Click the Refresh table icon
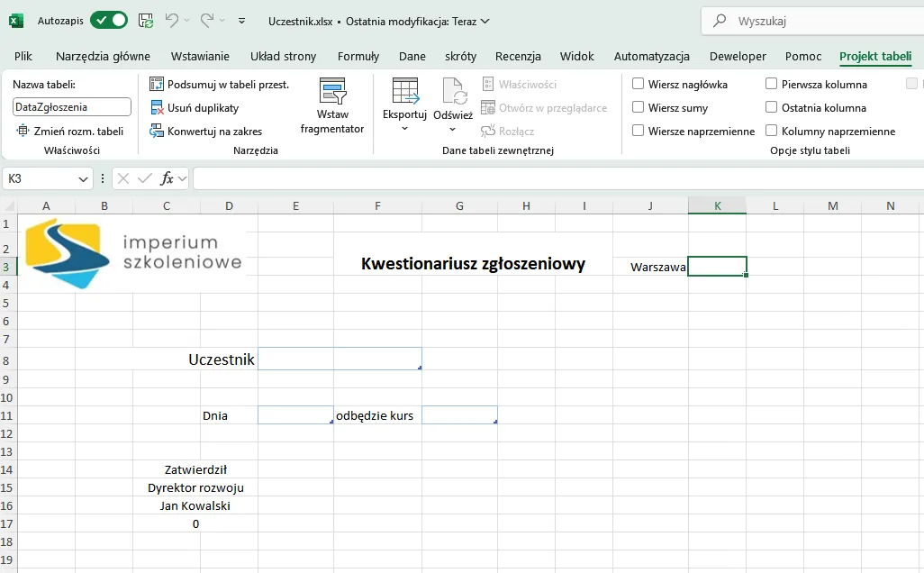The width and height of the screenshot is (924, 573). coord(453,91)
